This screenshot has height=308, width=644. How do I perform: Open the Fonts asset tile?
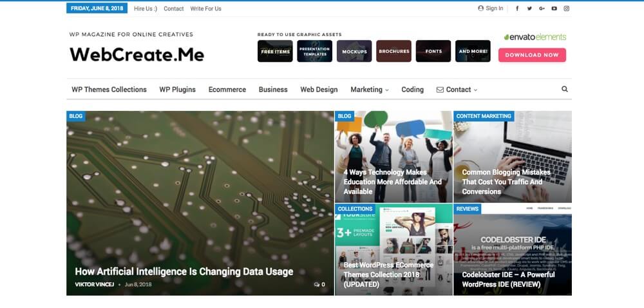tap(433, 51)
